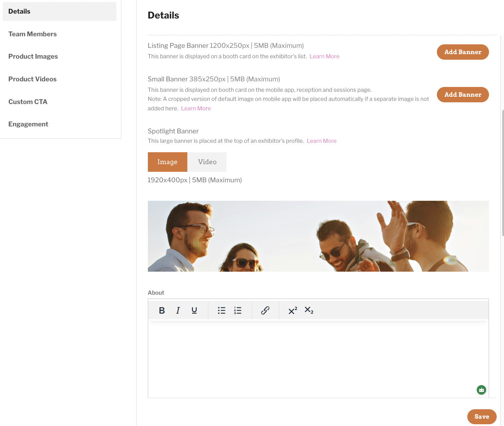Select the Image spotlight tab

point(167,162)
